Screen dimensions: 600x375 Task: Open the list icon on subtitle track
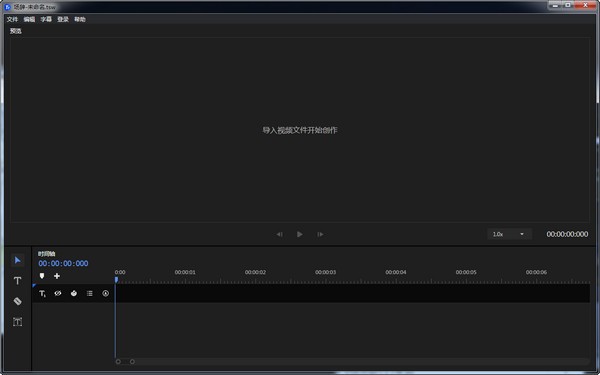tap(90, 293)
